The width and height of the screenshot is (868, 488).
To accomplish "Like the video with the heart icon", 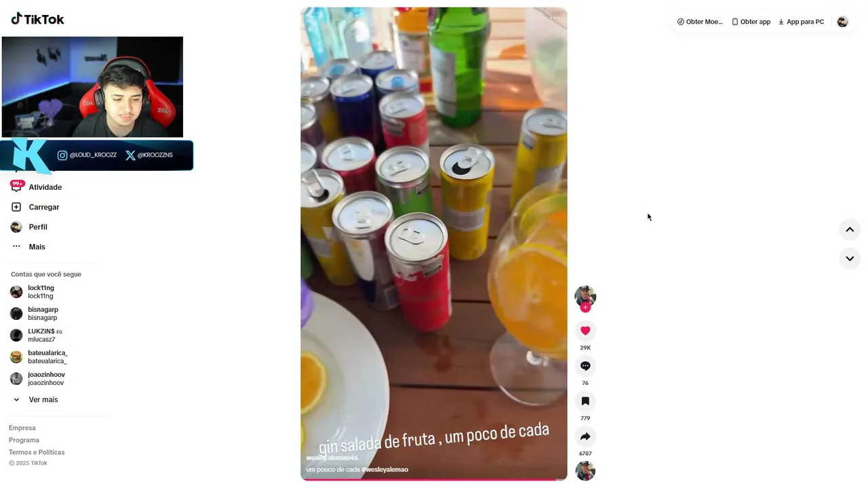I will (x=585, y=331).
